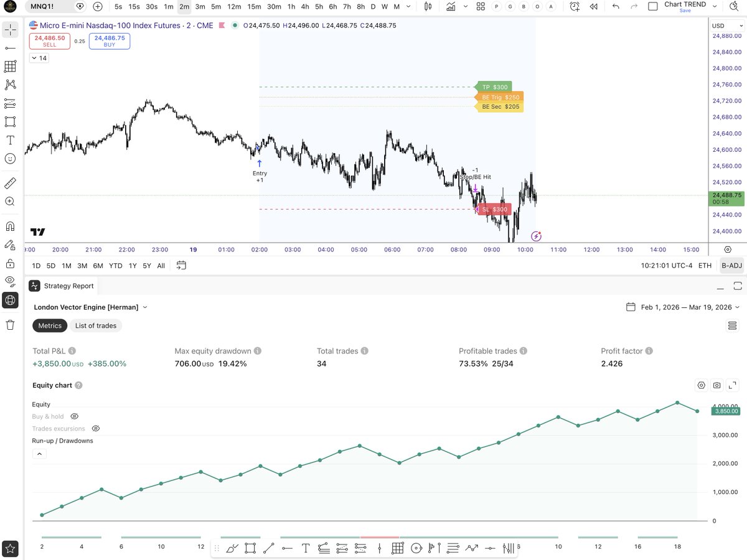The width and height of the screenshot is (747, 560).
Task: Expand the extra timeframes dropdown
Action: 408,7
